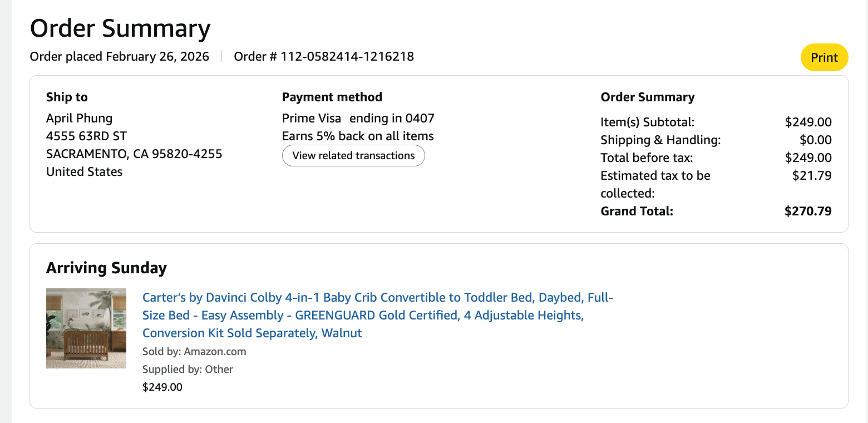Click the Sacramento, CA 95820-4255 line

click(x=134, y=154)
